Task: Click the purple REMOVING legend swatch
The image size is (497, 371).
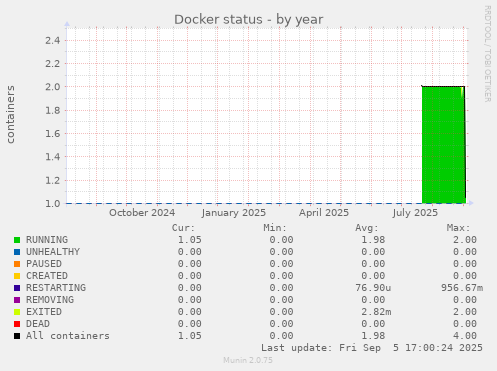Action: (17, 300)
